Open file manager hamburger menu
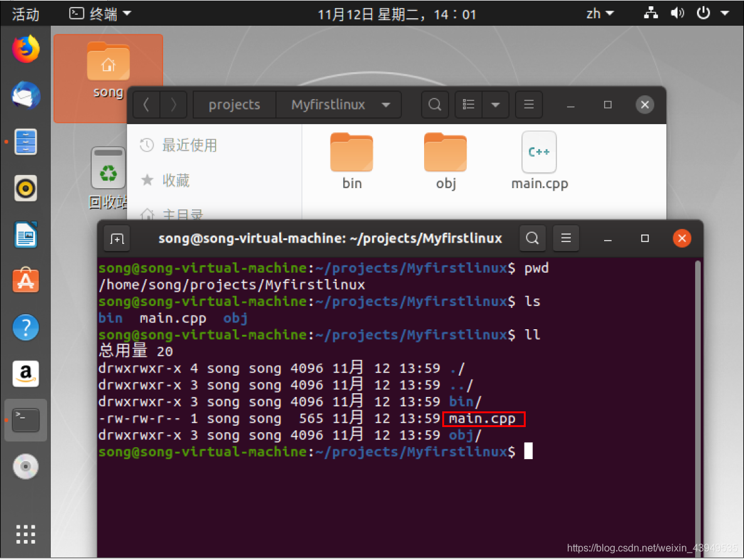Image resolution: width=744 pixels, height=560 pixels. (x=529, y=105)
